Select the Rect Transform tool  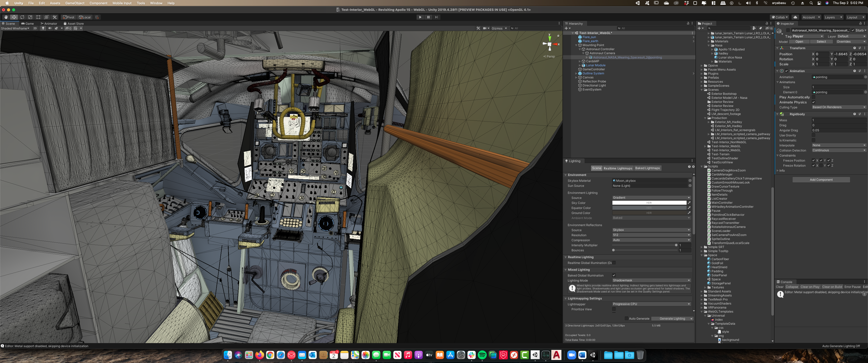pos(38,17)
